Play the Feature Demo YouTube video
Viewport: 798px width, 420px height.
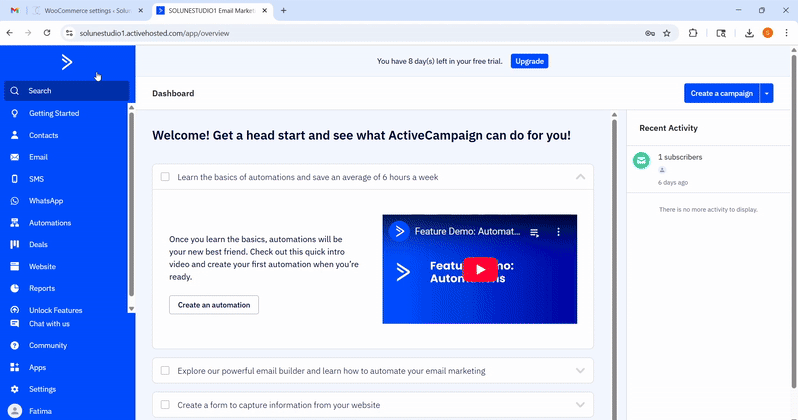point(480,269)
